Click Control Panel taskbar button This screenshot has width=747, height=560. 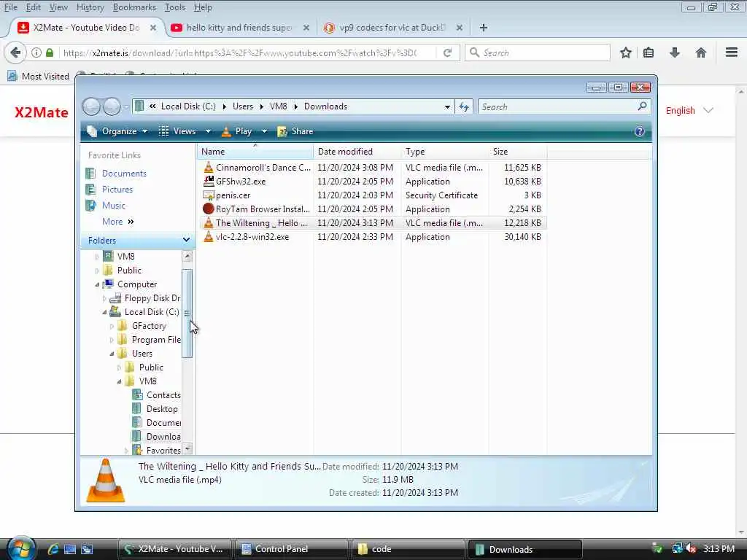[292, 549]
